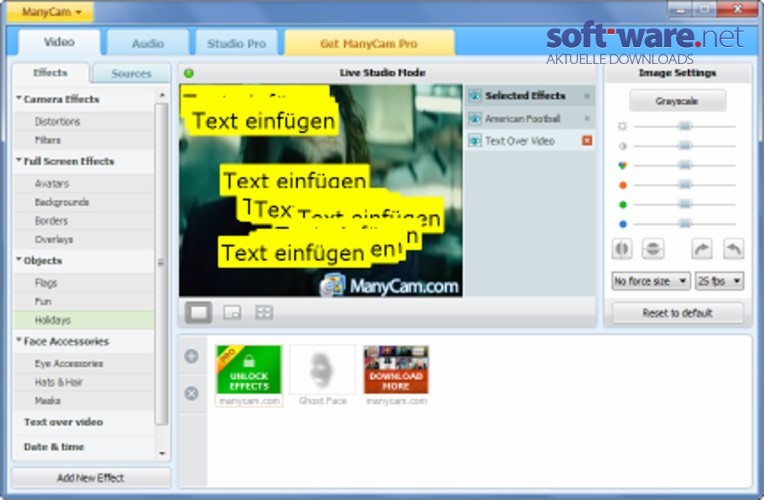The height and width of the screenshot is (500, 764).
Task: Click the Download More thumbnail
Action: [396, 375]
